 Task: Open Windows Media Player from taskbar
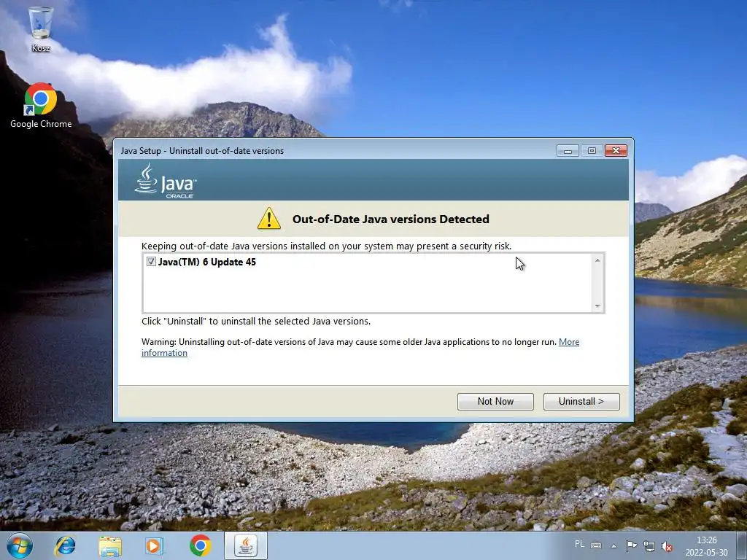(x=154, y=545)
